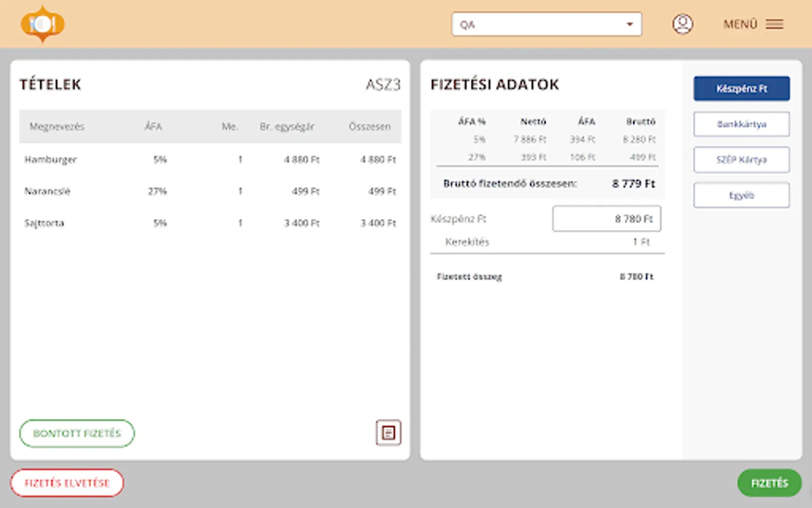Click the 8 280 Ft gross value

pos(639,139)
